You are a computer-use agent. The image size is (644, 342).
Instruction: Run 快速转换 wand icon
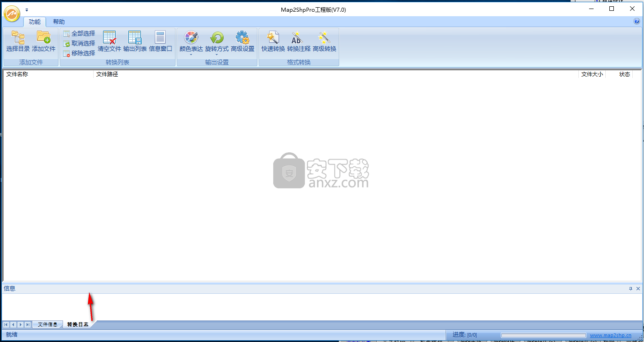pos(273,37)
